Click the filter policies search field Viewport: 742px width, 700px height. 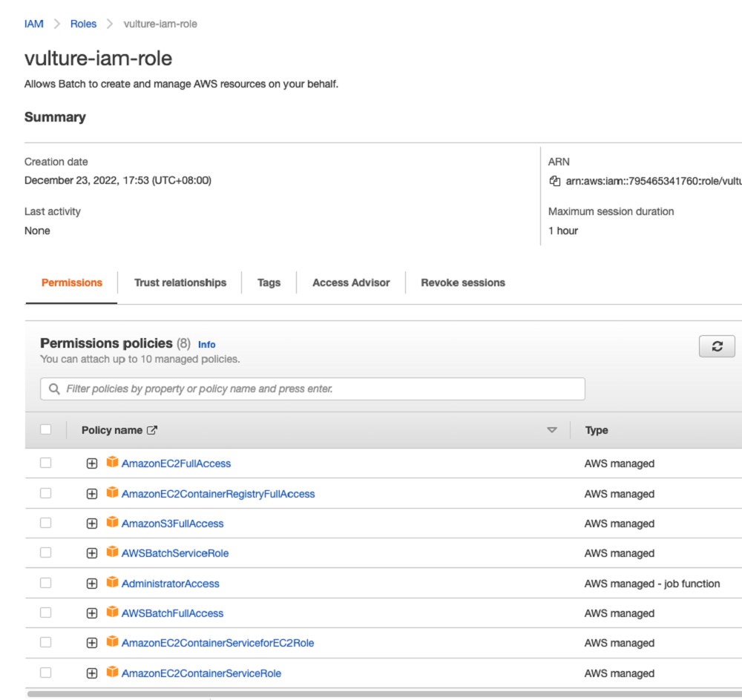point(313,389)
